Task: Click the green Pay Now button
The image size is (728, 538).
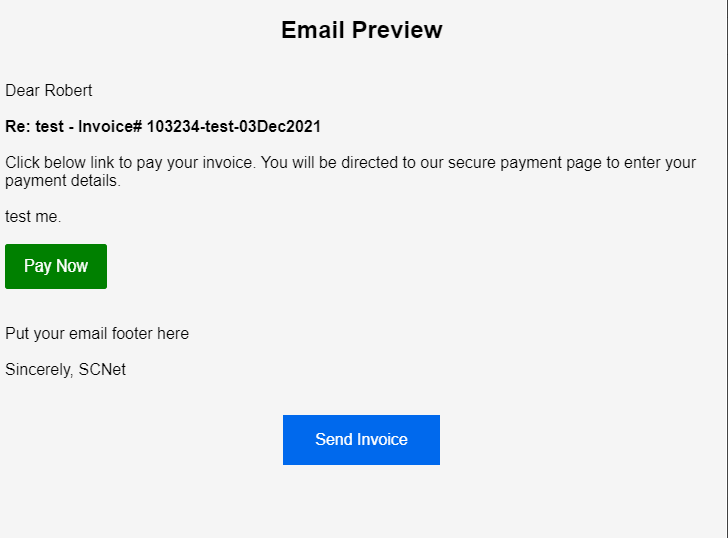Action: (x=56, y=266)
